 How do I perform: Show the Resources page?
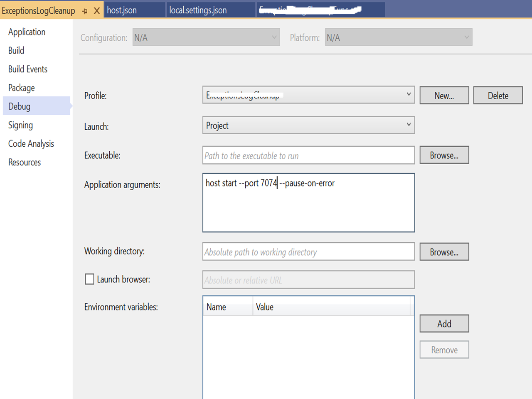click(x=25, y=163)
